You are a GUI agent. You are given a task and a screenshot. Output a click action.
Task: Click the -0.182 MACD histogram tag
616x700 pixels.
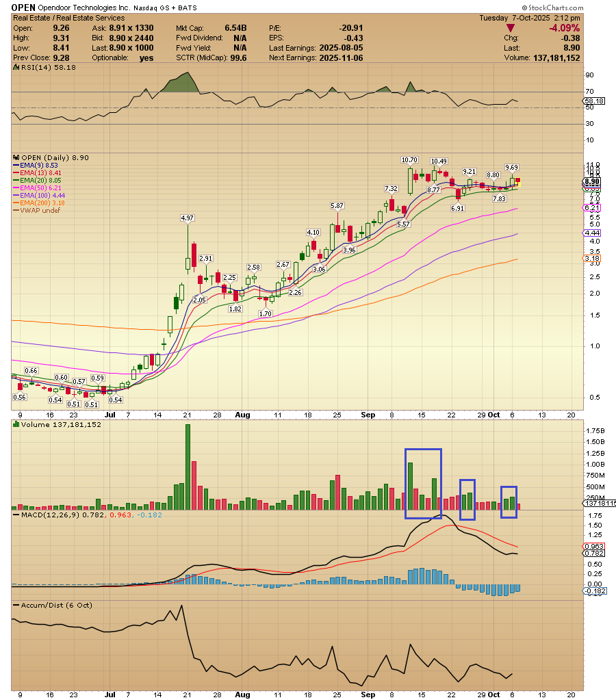pyautogui.click(x=595, y=591)
